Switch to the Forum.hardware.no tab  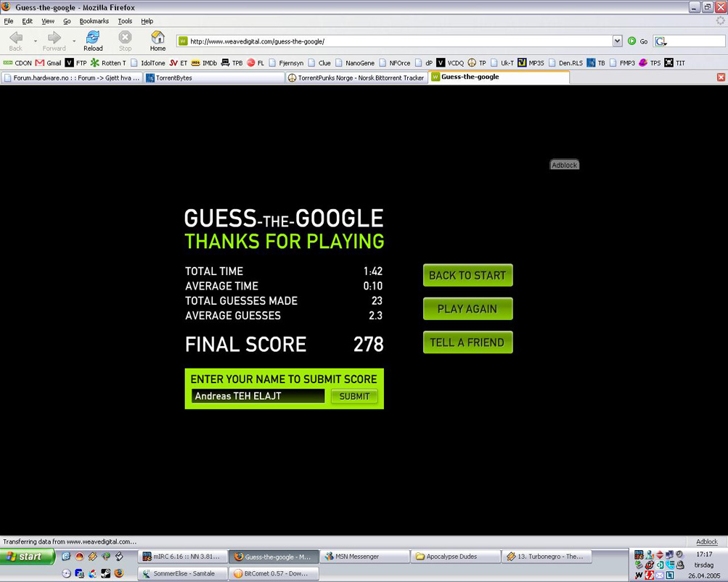click(x=72, y=78)
